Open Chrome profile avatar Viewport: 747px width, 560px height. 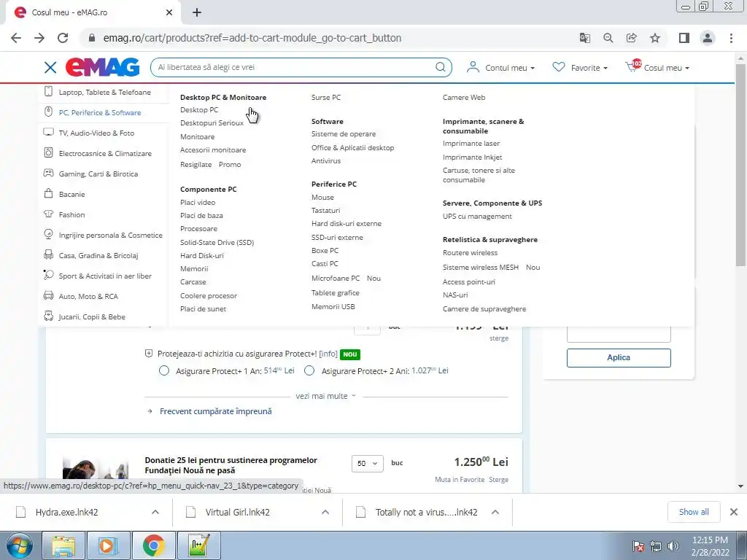point(708,38)
